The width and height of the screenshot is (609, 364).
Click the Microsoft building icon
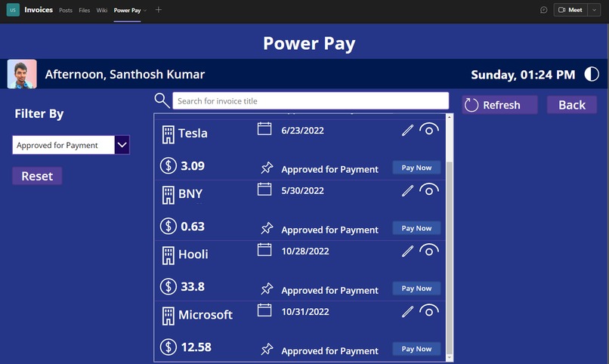coord(168,316)
